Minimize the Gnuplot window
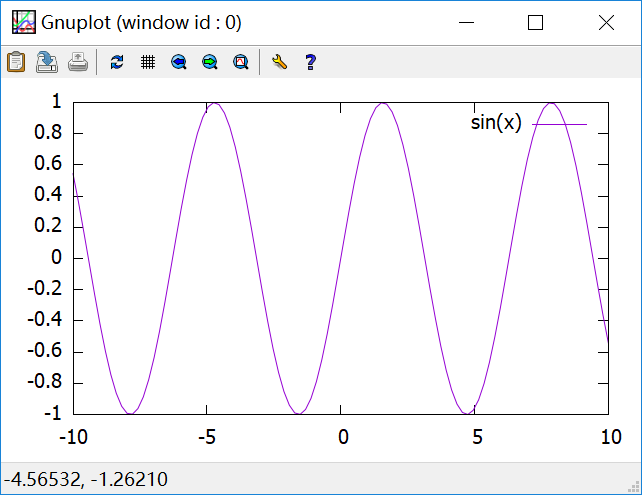 [466, 23]
